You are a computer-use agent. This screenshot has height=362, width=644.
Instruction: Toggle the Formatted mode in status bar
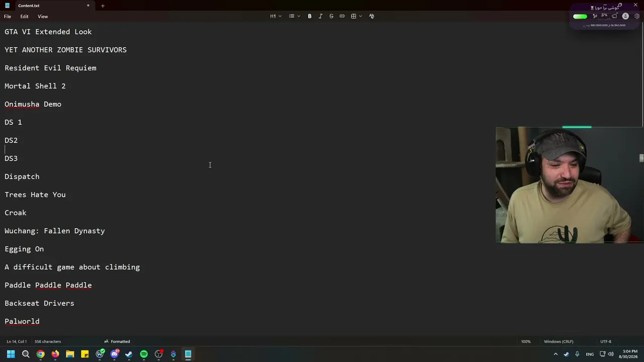click(117, 341)
